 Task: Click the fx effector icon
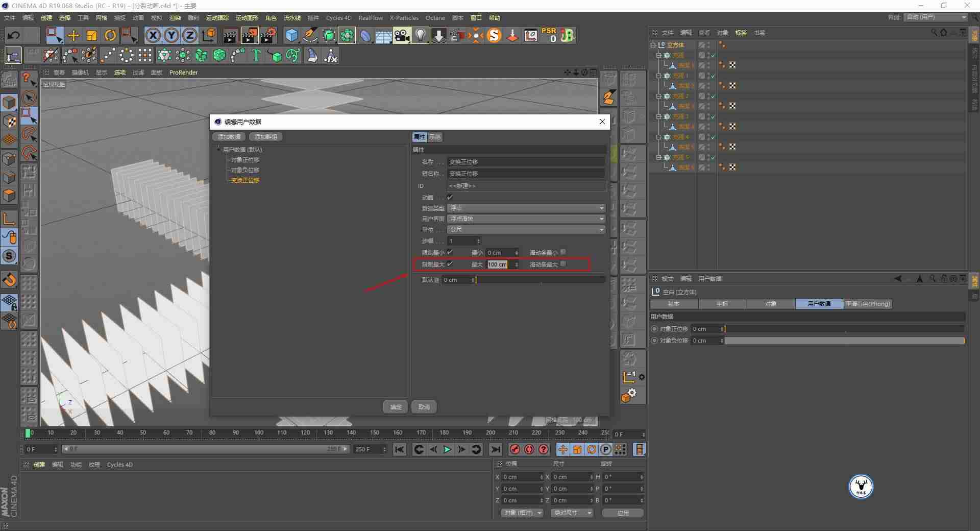[330, 55]
